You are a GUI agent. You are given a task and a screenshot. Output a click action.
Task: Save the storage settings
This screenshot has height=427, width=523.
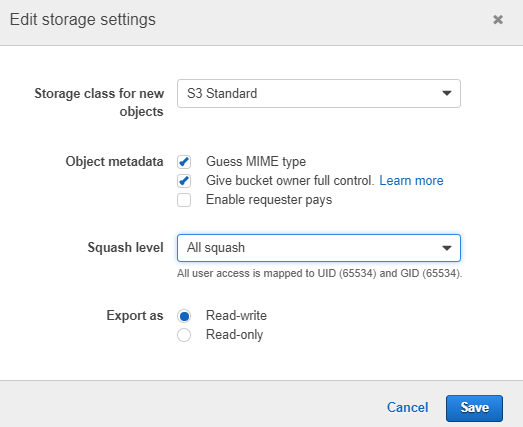[474, 408]
